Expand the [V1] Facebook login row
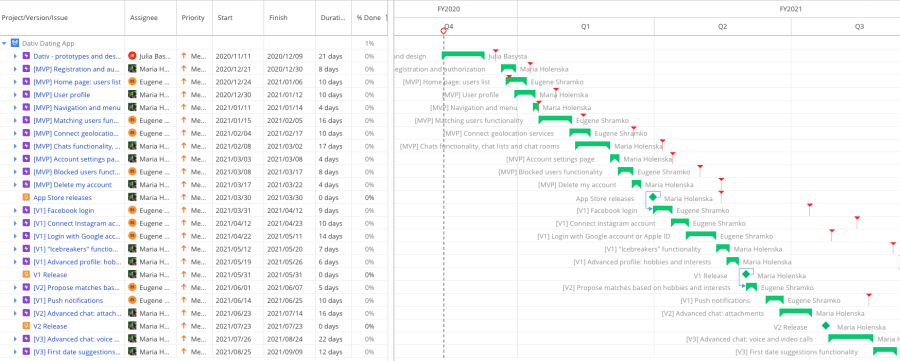 [x=15, y=211]
